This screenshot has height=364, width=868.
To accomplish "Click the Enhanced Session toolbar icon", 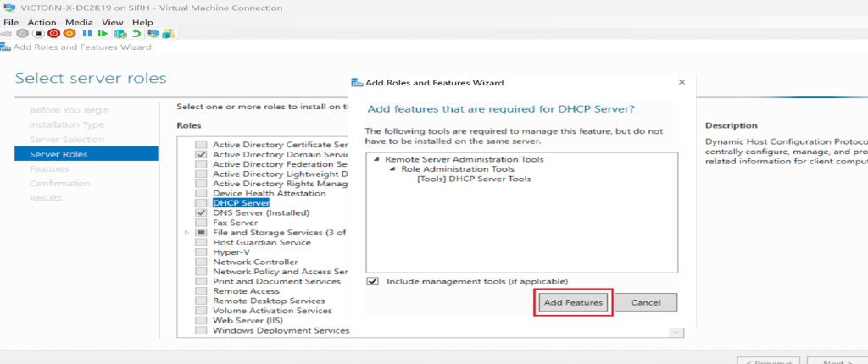I will [153, 34].
